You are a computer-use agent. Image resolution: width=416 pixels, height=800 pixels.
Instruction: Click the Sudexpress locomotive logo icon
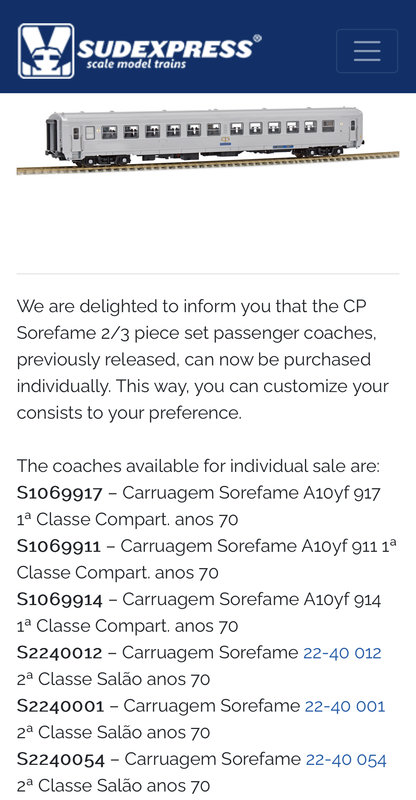click(46, 51)
